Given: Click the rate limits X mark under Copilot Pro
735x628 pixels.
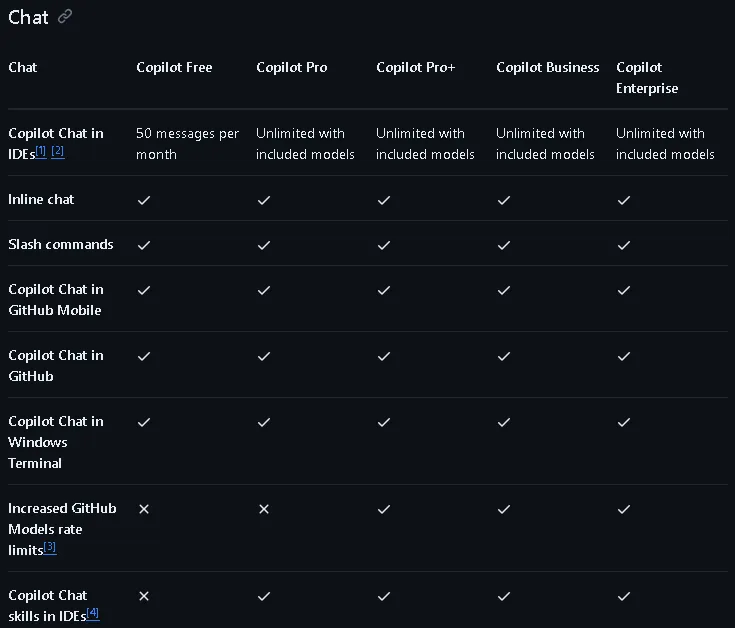Looking at the screenshot, I should click(264, 509).
